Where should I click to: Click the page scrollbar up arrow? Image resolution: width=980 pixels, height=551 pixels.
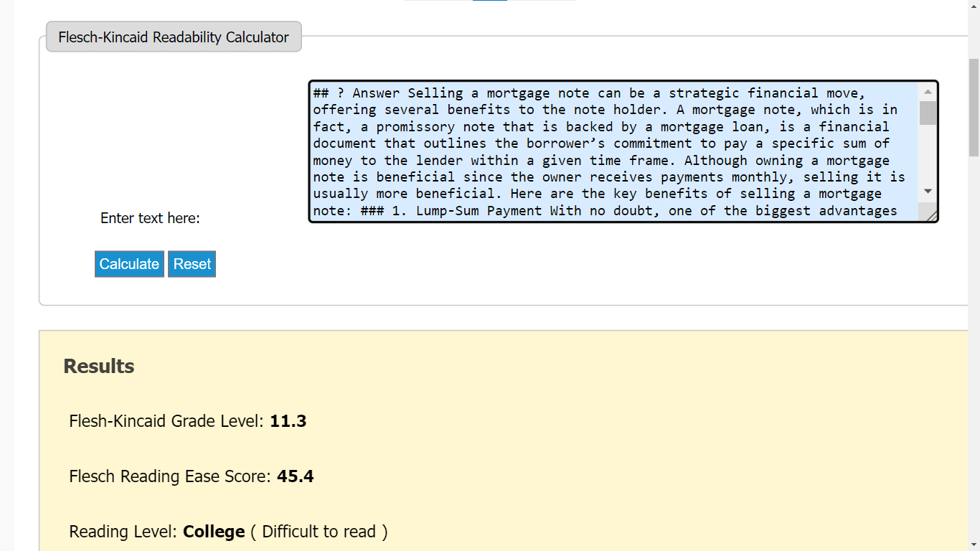(x=974, y=6)
